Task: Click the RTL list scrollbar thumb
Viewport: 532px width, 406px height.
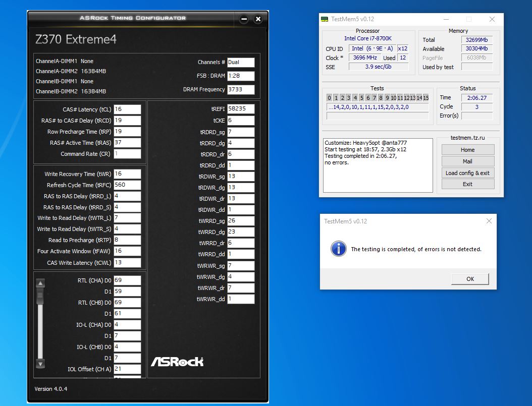Action: tap(40, 295)
